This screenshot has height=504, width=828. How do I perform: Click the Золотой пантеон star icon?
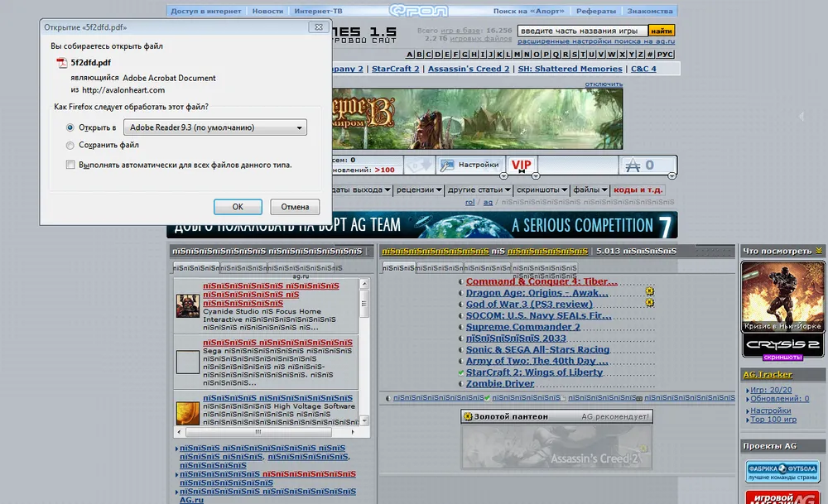click(x=469, y=416)
